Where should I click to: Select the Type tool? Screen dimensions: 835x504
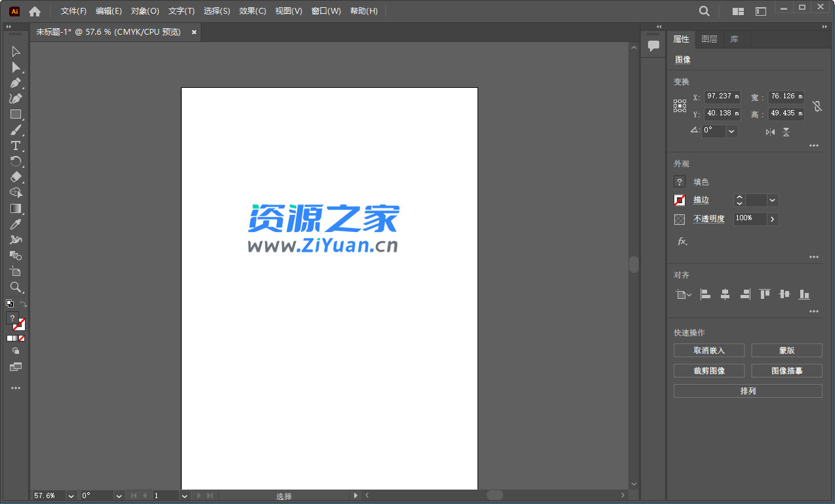coord(15,145)
